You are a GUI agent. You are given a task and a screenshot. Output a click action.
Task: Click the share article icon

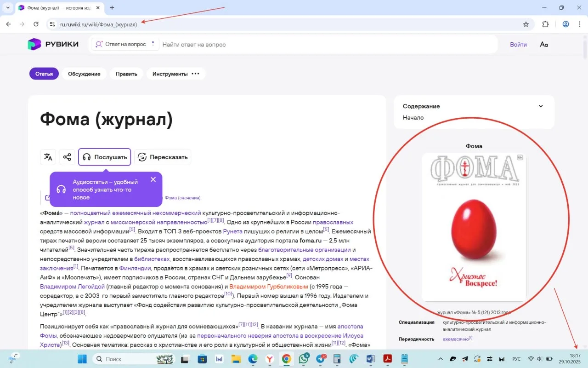(67, 157)
